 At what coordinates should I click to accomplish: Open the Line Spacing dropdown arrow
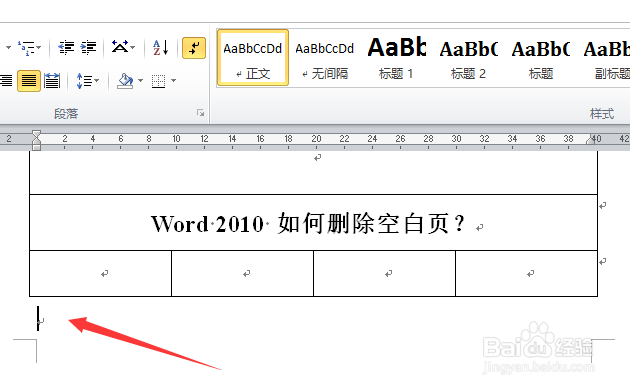(x=97, y=81)
